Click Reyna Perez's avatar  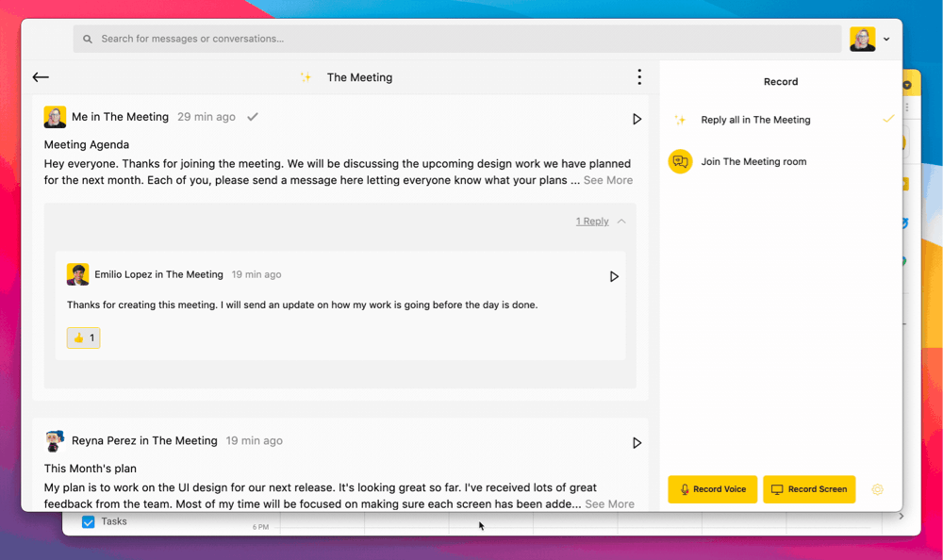click(55, 441)
